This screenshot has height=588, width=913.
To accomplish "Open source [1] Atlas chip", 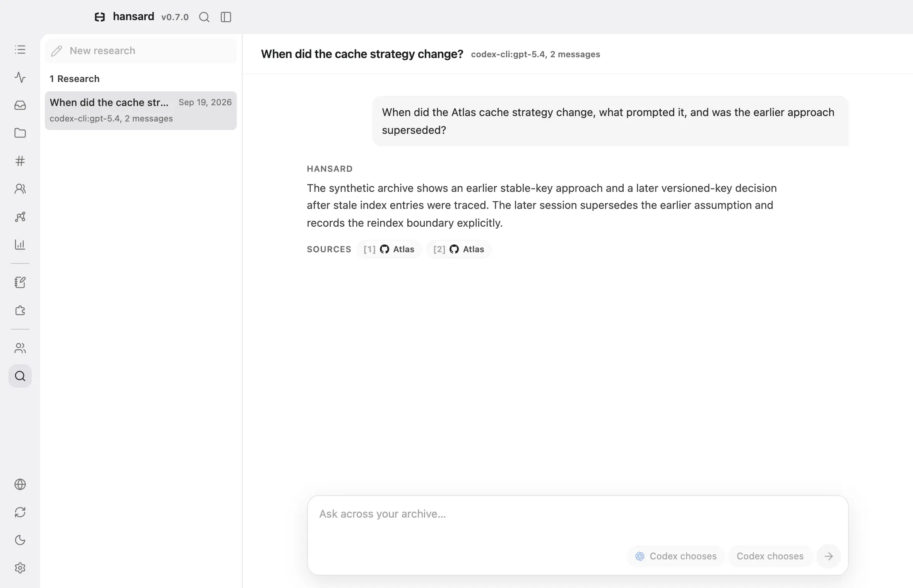I will pyautogui.click(x=389, y=249).
